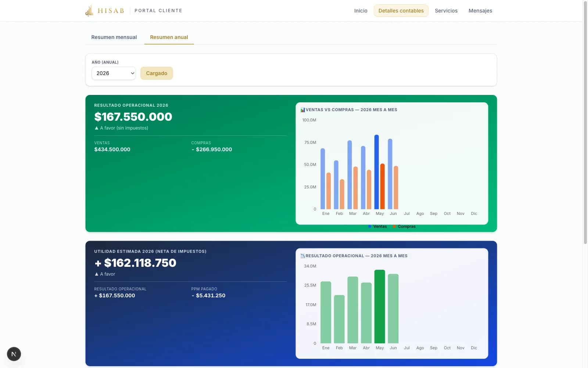Select the Resumen anual tab
The image size is (588, 368).
point(169,37)
